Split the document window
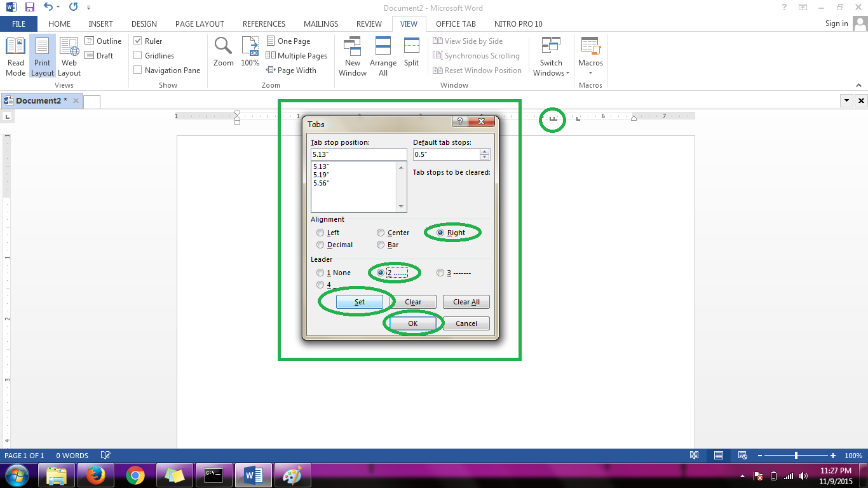The image size is (868, 488). click(411, 55)
